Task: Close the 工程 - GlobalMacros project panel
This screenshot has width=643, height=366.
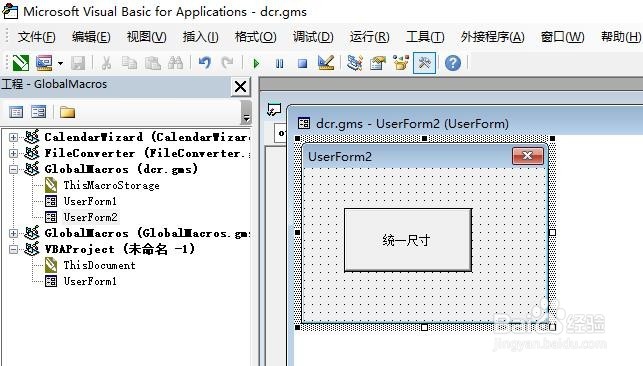Action: point(240,86)
